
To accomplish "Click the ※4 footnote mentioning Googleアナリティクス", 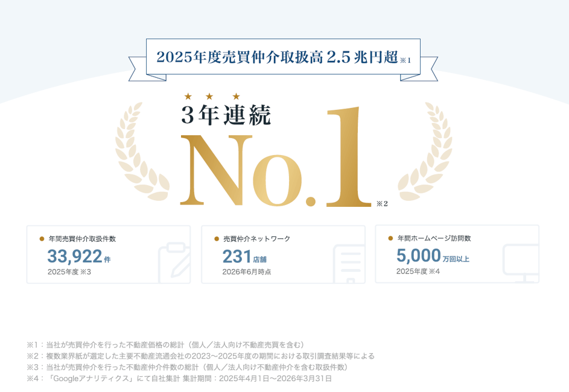I will (179, 379).
